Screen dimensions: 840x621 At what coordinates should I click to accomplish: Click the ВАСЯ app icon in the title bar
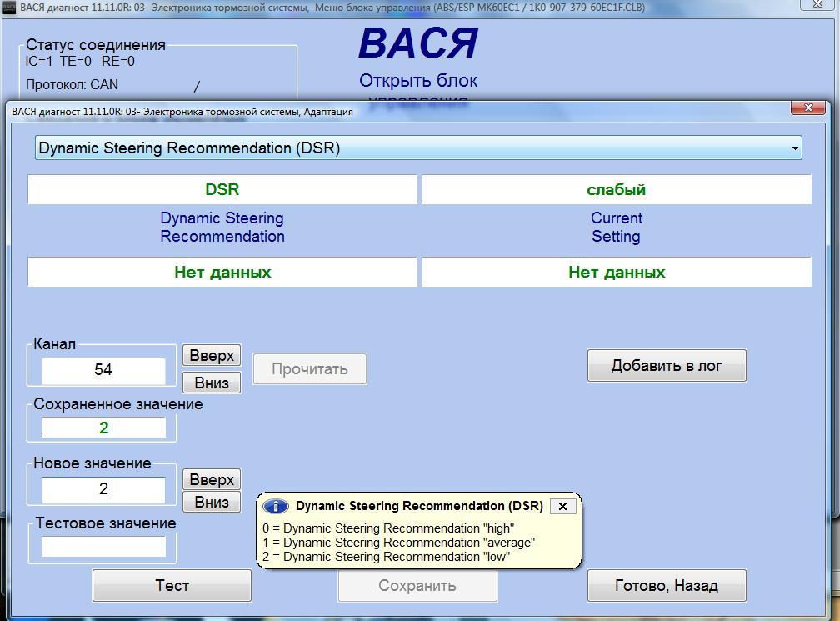click(9, 8)
